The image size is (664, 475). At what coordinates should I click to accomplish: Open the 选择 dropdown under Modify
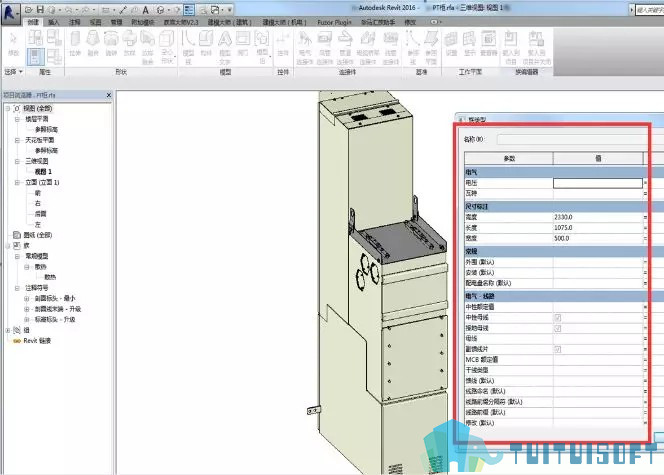[13, 72]
